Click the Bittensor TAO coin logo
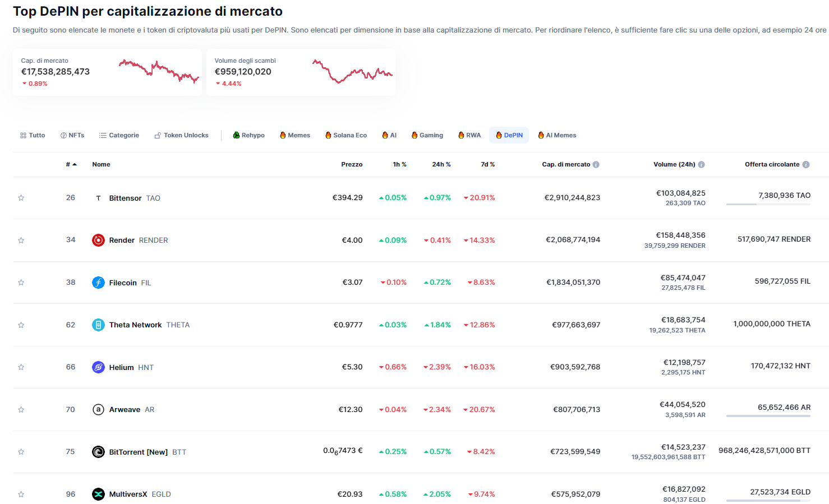The width and height of the screenshot is (829, 504). pyautogui.click(x=98, y=198)
